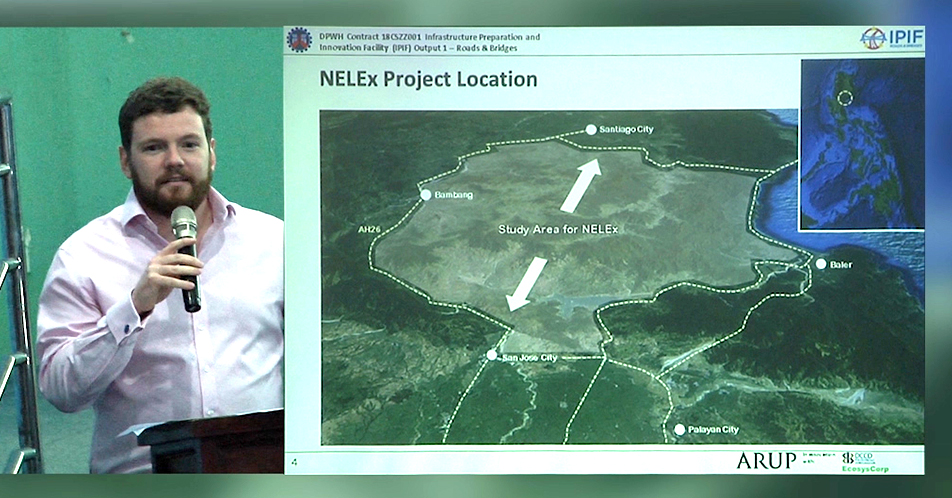Select the Bambang location marker dot
The image size is (952, 498).
click(426, 194)
